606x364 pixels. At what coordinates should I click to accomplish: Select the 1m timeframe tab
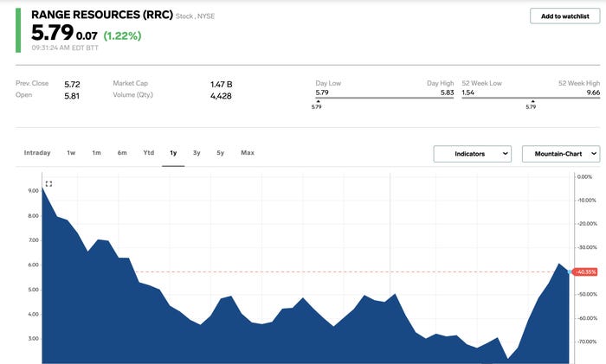pos(96,153)
